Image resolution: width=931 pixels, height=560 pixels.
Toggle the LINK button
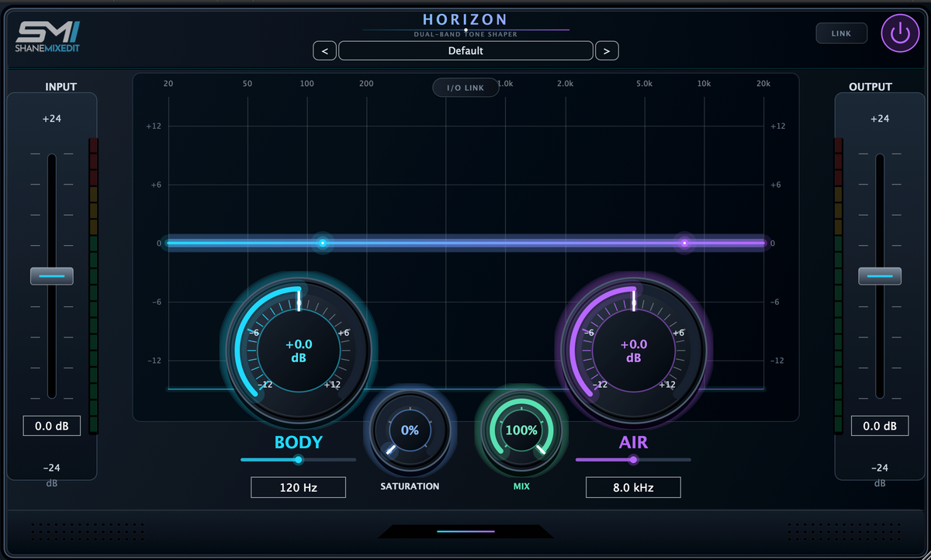(841, 33)
